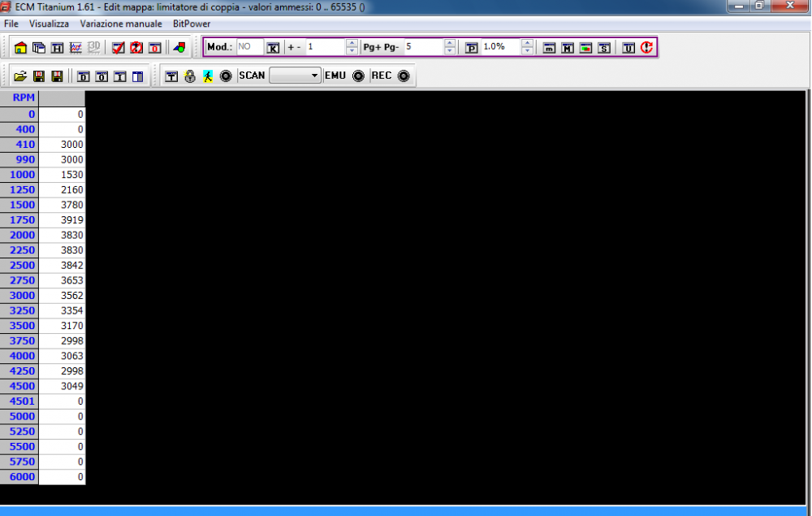Toggle the REC round indicator
This screenshot has height=516, width=812.
[x=404, y=76]
